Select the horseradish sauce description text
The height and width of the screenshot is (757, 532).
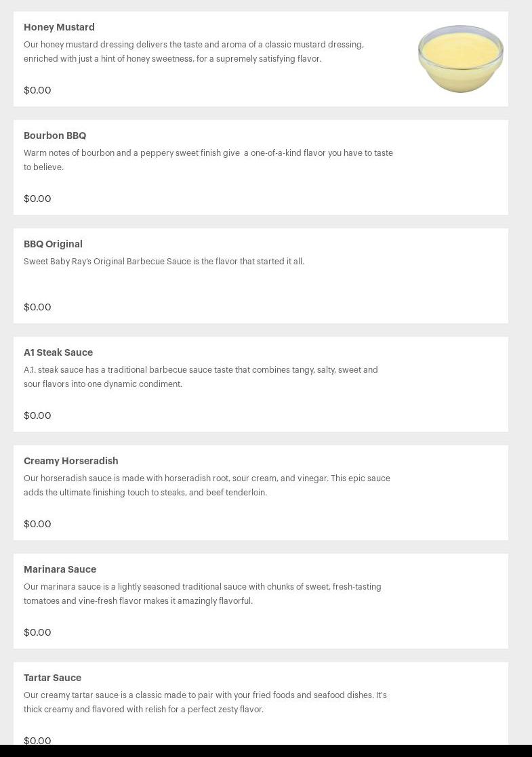207,485
